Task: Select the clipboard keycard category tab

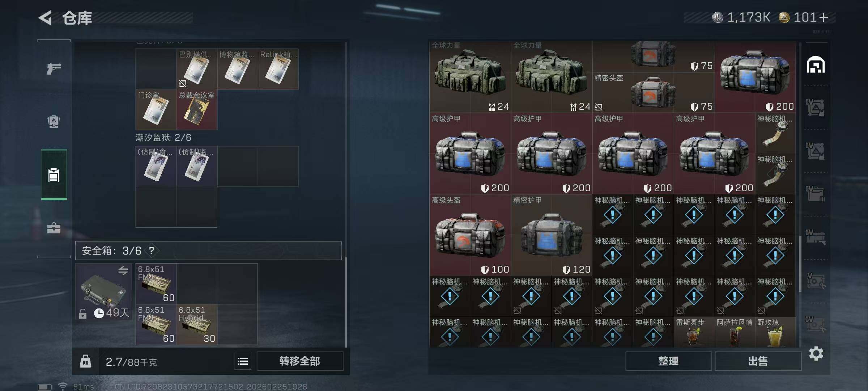Action: click(54, 175)
